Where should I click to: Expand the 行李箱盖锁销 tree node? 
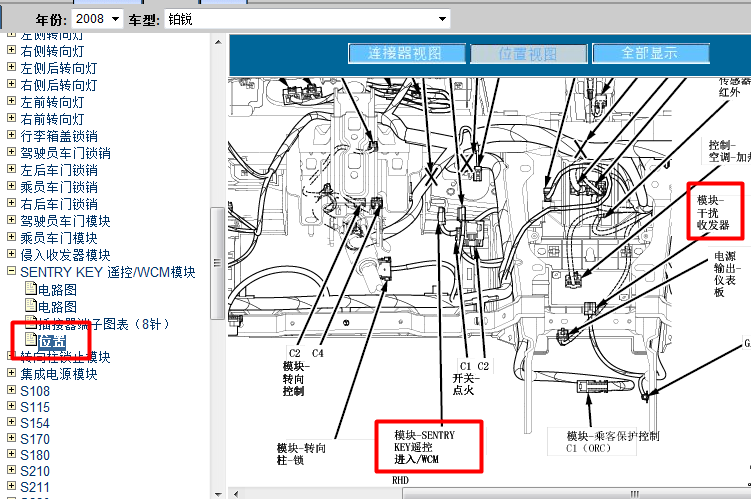(11, 135)
